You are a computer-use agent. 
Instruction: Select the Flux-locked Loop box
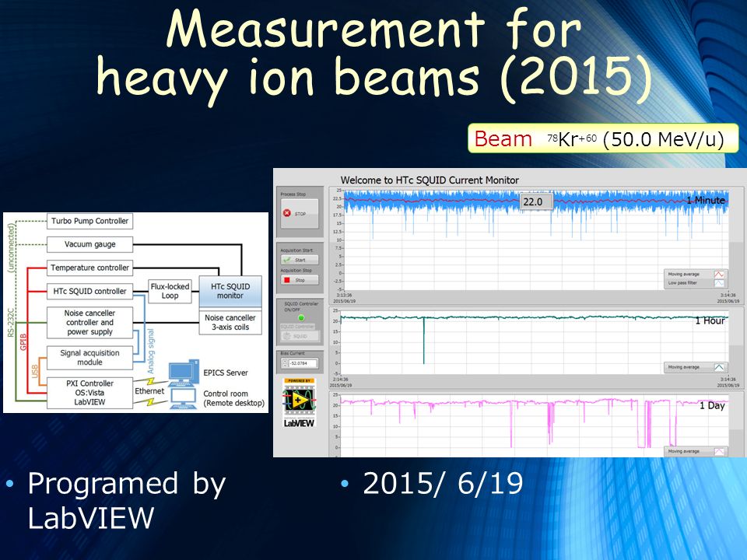(170, 291)
